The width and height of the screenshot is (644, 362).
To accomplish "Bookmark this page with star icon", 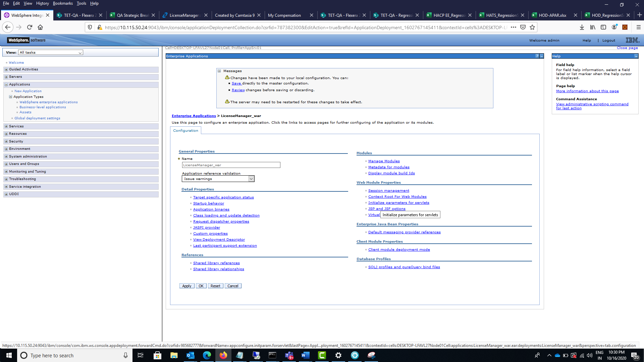I will 532,27.
